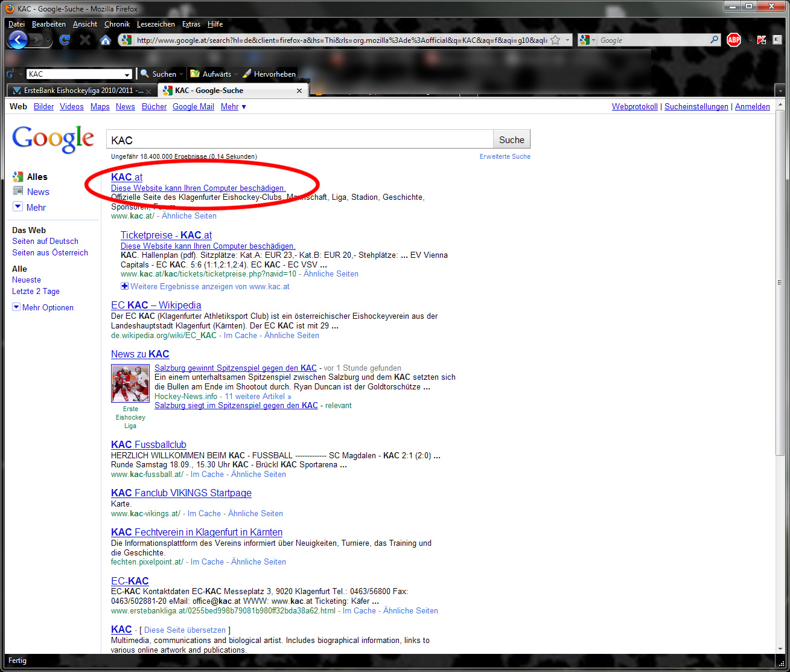The width and height of the screenshot is (790, 672).
Task: Go back with the blue back arrow
Action: click(x=18, y=40)
